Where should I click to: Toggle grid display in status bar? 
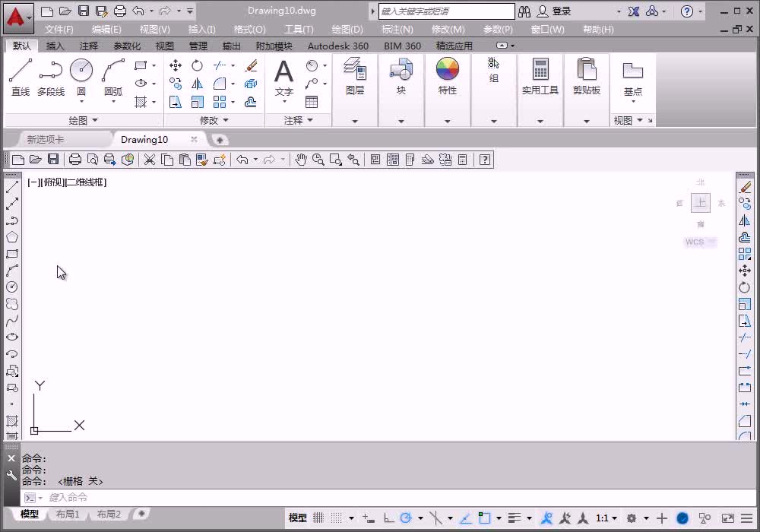pos(318,518)
